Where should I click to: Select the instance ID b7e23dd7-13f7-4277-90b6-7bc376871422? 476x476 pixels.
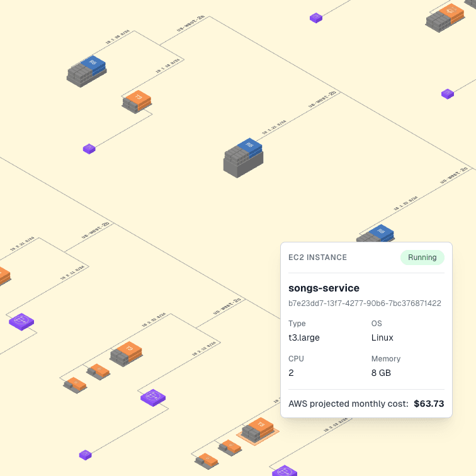pyautogui.click(x=365, y=303)
